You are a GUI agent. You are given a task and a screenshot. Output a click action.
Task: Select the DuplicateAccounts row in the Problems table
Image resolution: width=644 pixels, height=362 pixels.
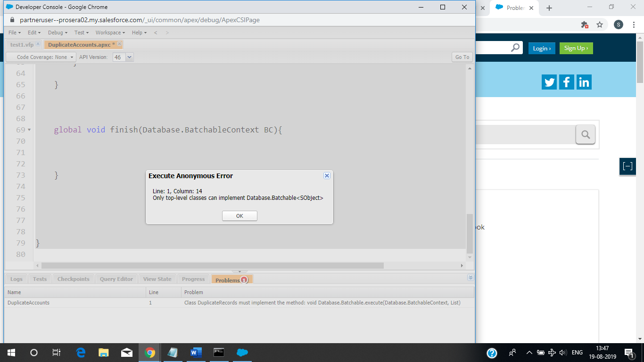pyautogui.click(x=239, y=303)
